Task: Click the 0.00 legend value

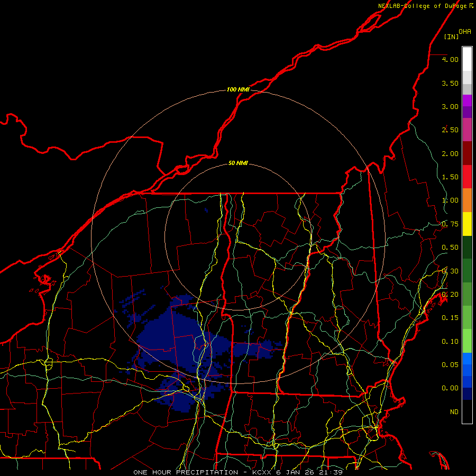Action: (x=450, y=388)
